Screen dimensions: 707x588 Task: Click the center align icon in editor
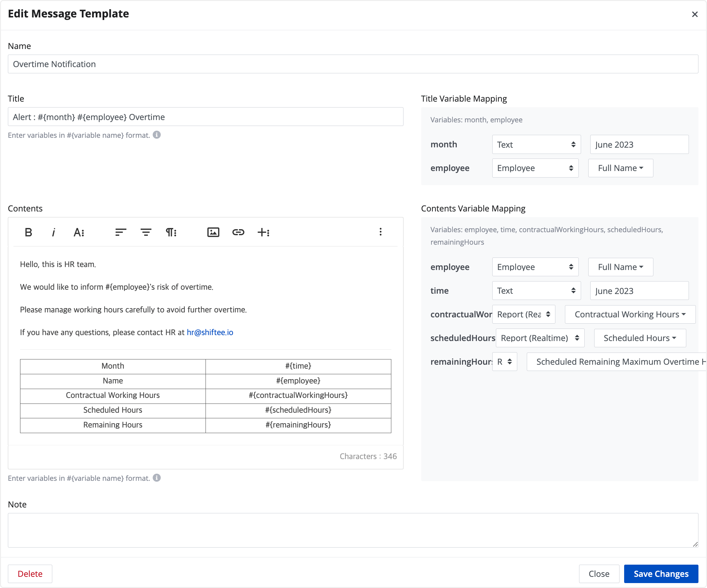click(146, 232)
